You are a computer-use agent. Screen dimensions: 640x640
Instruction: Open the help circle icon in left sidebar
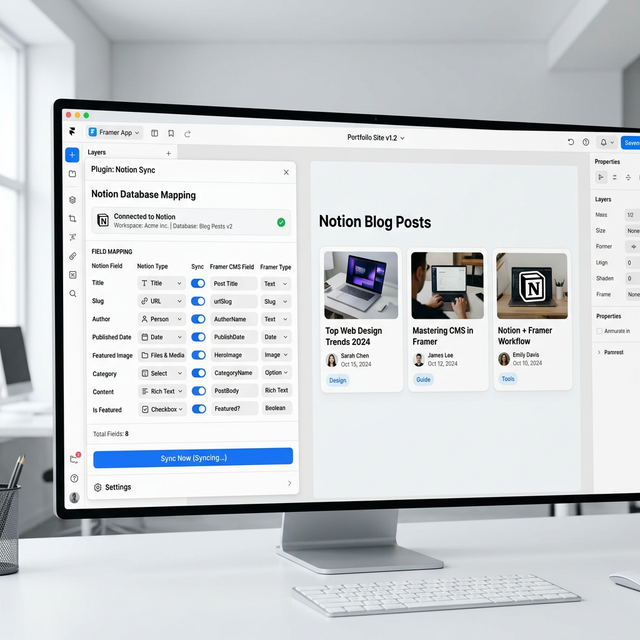coord(74,478)
